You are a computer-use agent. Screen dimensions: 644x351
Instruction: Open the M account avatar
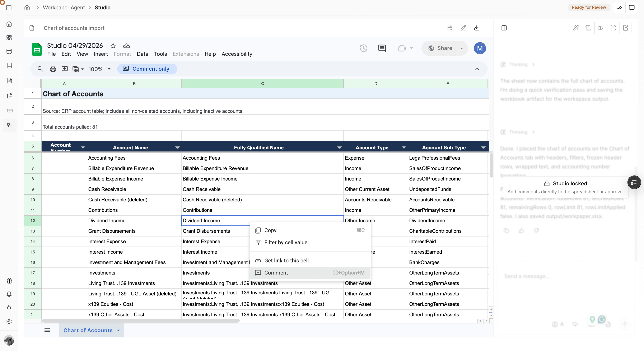pyautogui.click(x=480, y=48)
